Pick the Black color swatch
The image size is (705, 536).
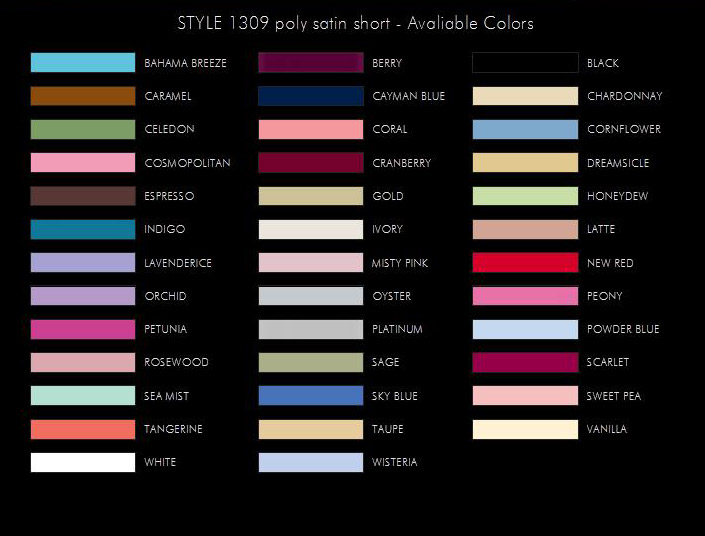click(x=525, y=63)
